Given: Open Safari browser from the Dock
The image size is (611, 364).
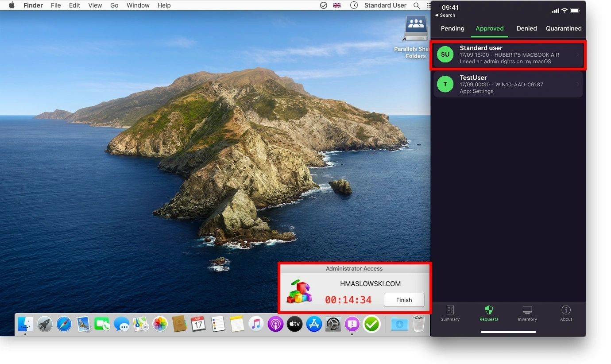Looking at the screenshot, I should coord(64,325).
